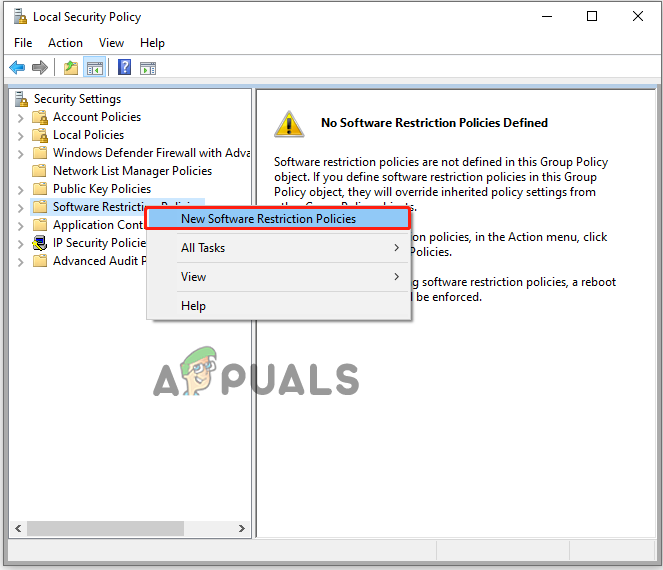The width and height of the screenshot is (663, 570).
Task: Maximize the Local Security Policy window
Action: click(x=592, y=16)
